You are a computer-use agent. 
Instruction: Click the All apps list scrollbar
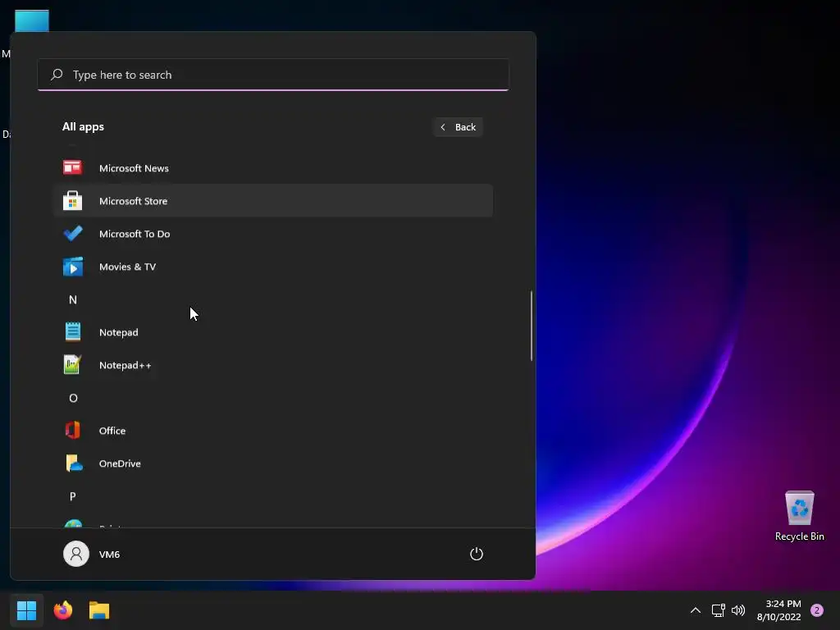[x=531, y=326]
